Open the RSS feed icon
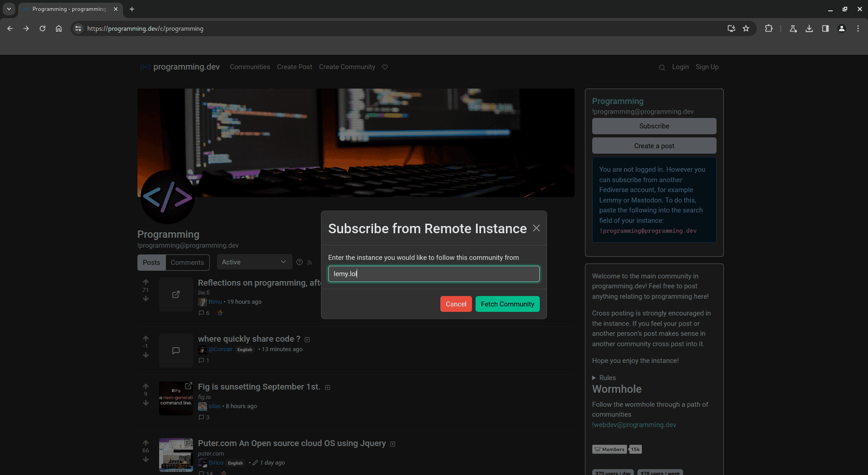Screen dimensions: 868x475 pos(310,263)
